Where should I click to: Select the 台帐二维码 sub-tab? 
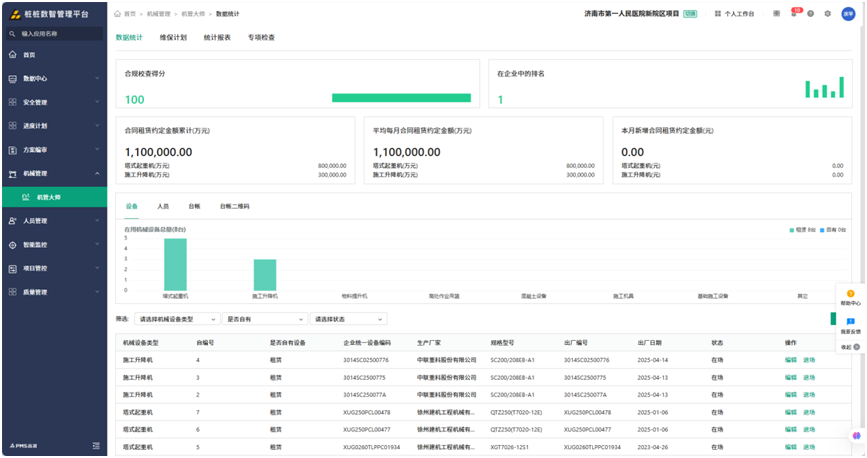pyautogui.click(x=234, y=206)
